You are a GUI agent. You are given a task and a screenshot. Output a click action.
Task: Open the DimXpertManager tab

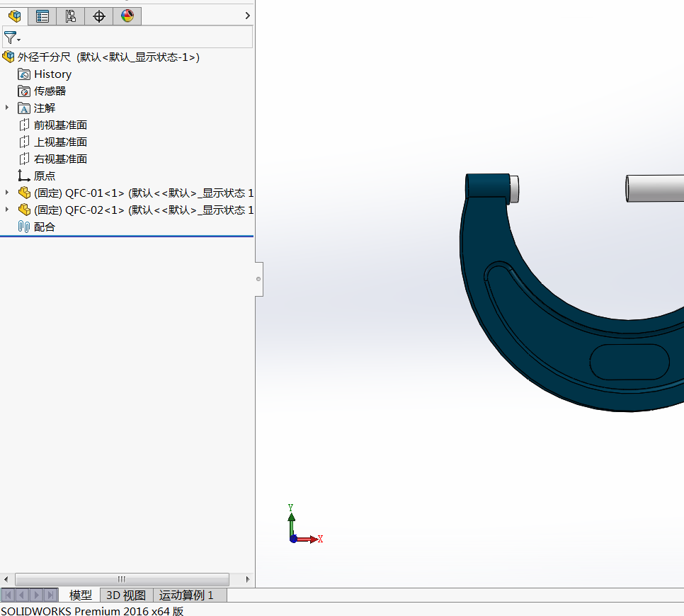[x=99, y=16]
